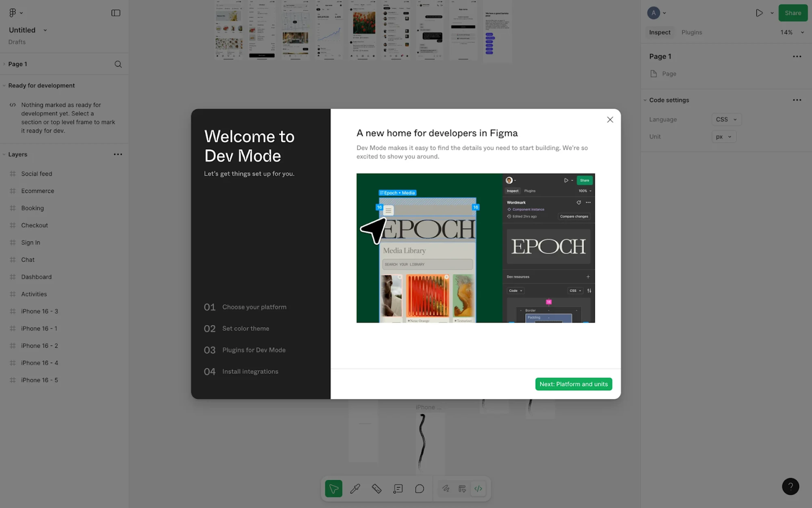This screenshot has height=508, width=812.
Task: Open the CSS language dropdown
Action: (726, 119)
